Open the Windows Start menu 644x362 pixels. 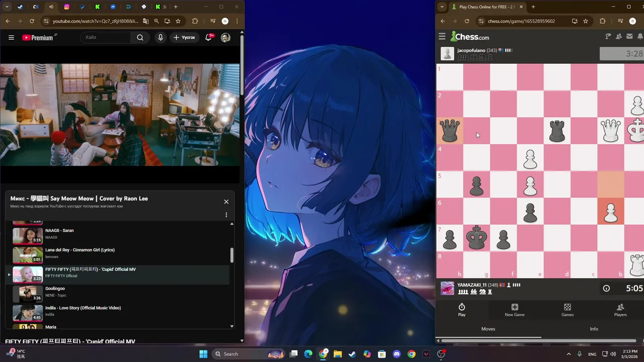point(203,354)
